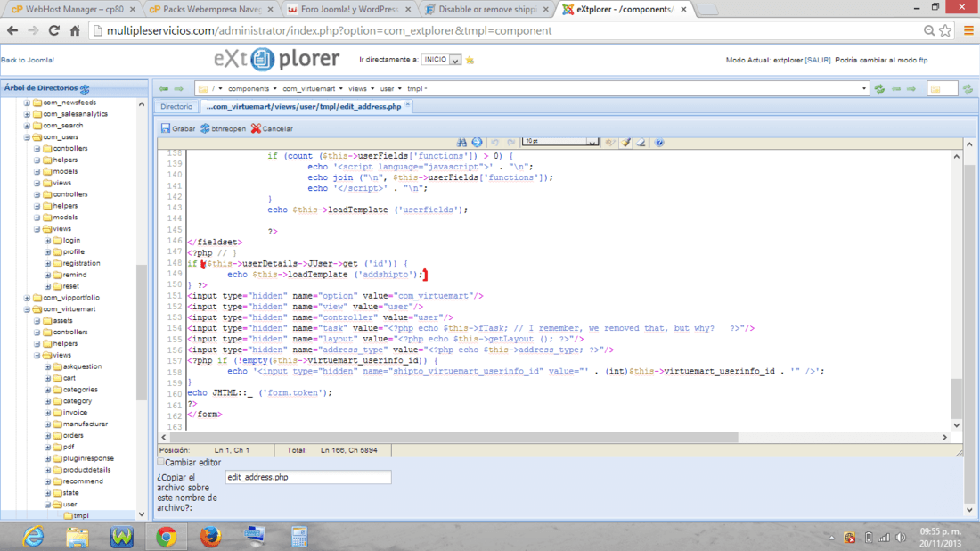Toggle the Cambiar editor checkbox
Screen dimensions: 980x551
click(160, 462)
